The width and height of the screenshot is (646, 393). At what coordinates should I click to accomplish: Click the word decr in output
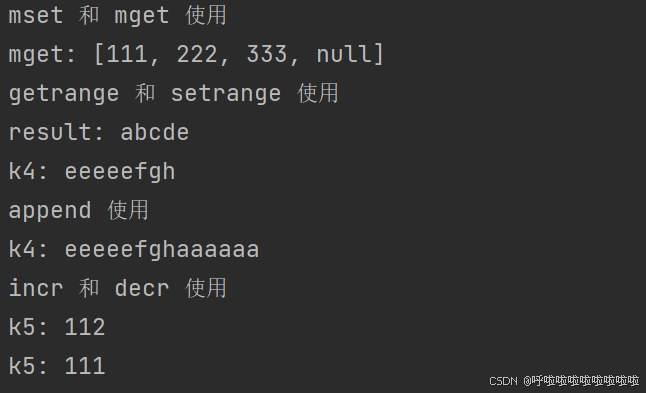pyautogui.click(x=142, y=288)
